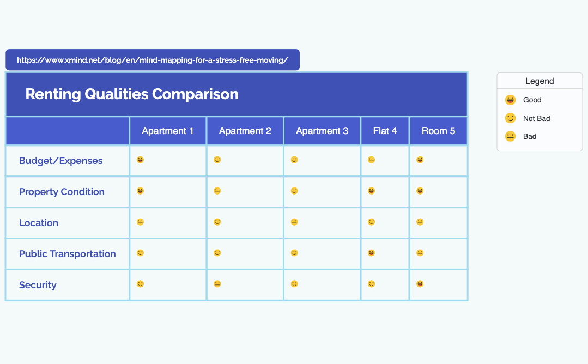The width and height of the screenshot is (588, 364).
Task: Click Apartment 1 Budget/Expenses emoji
Action: 140,160
